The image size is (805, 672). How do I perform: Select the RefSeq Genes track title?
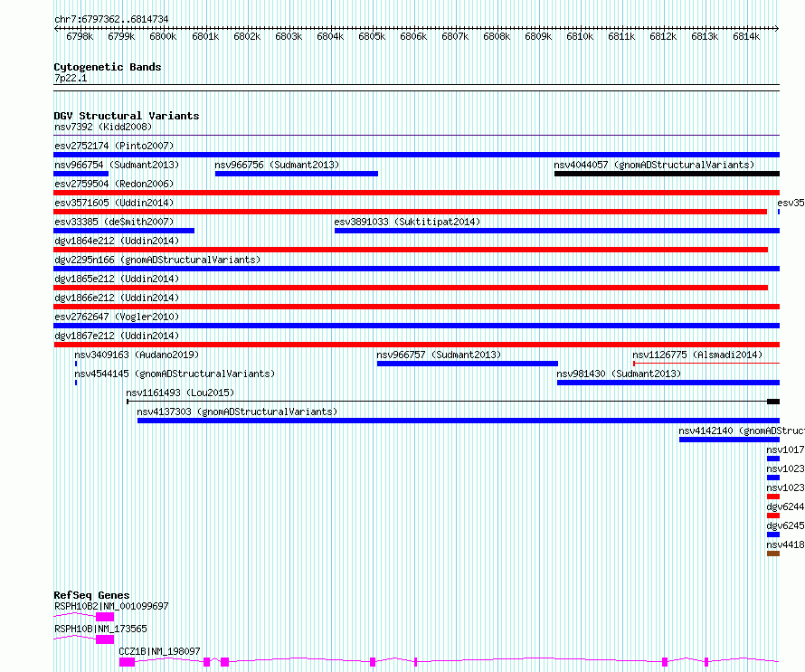(92, 595)
